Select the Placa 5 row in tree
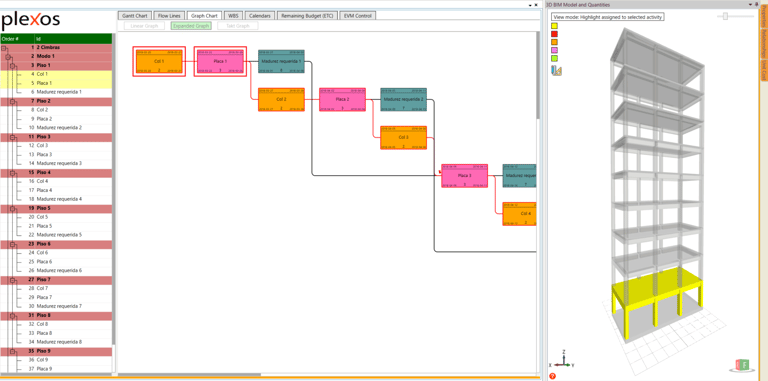 coord(56,226)
